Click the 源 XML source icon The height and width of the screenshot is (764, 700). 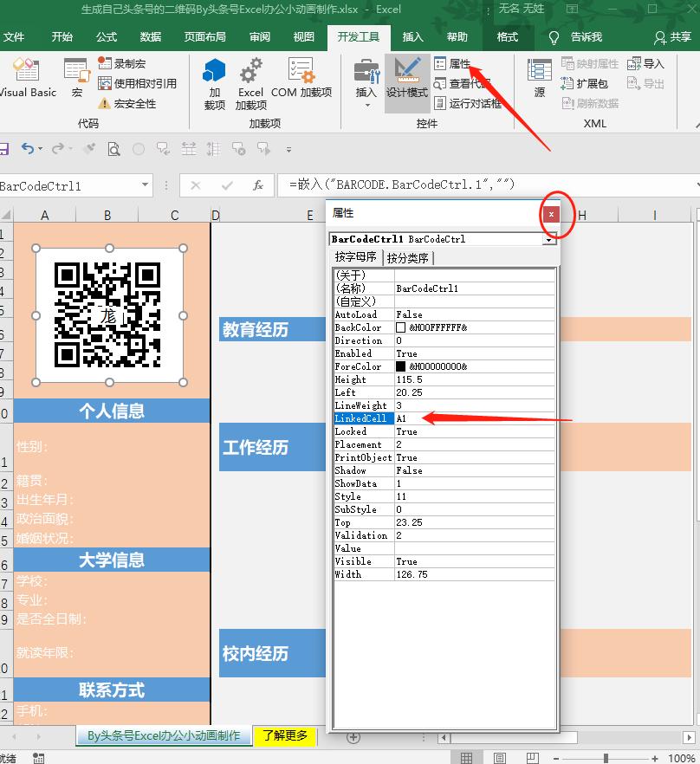click(x=540, y=78)
